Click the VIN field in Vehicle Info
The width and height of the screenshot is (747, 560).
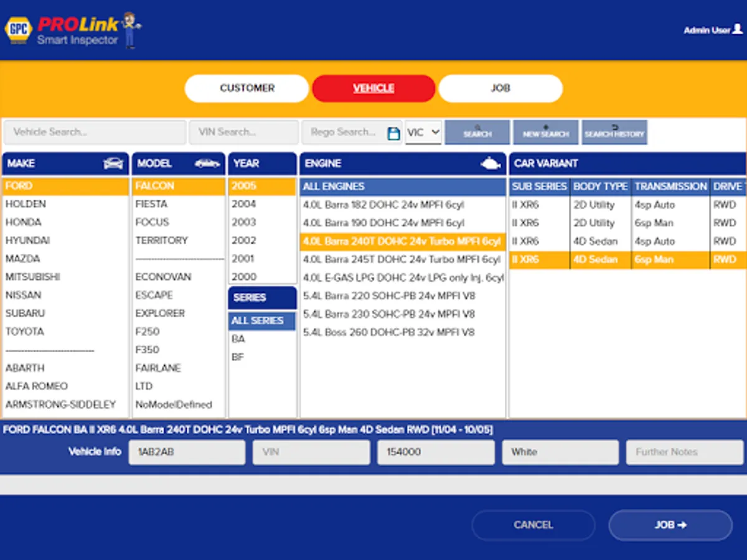311,452
